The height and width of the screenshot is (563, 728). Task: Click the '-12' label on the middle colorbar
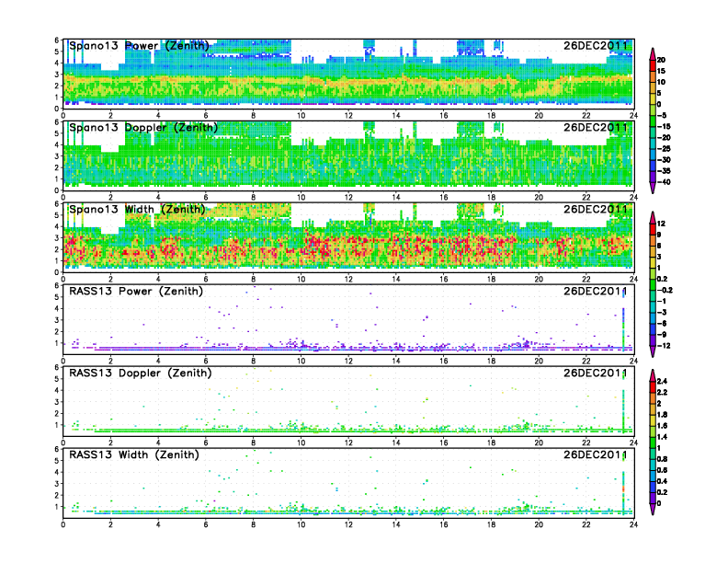point(665,346)
